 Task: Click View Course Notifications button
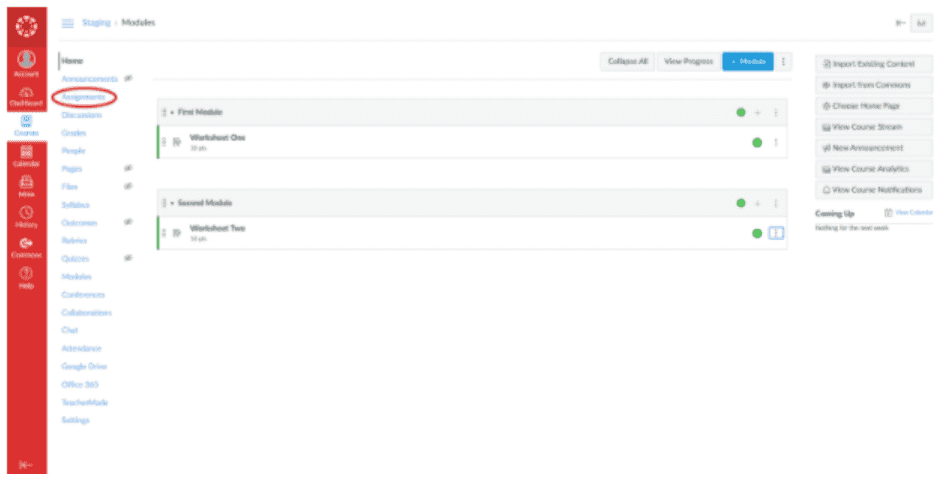tap(873, 190)
